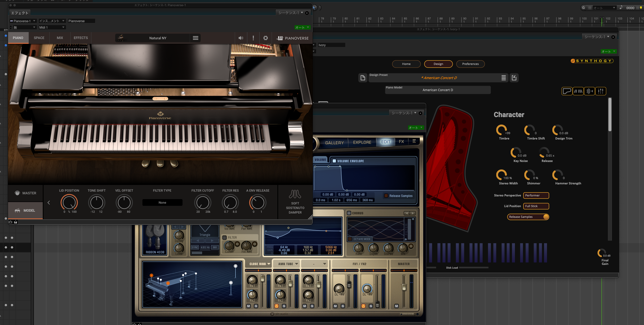Click the Pianoverse logo icon
This screenshot has height=325, width=644.
pyautogui.click(x=280, y=38)
